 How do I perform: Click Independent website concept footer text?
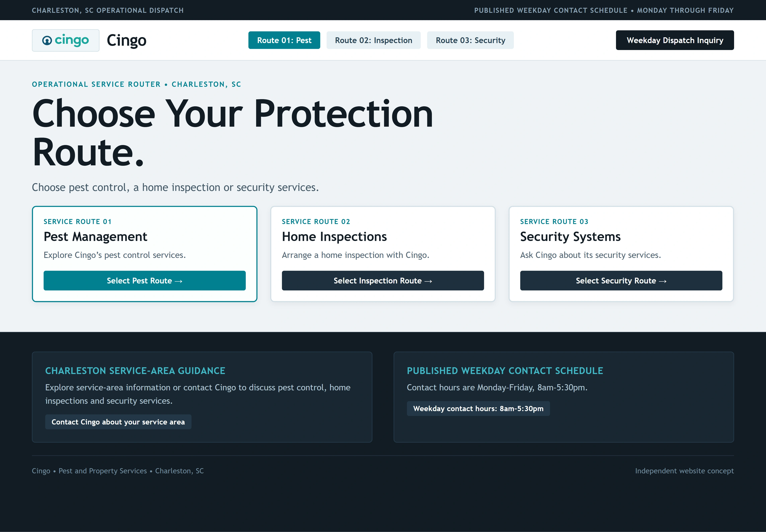684,471
